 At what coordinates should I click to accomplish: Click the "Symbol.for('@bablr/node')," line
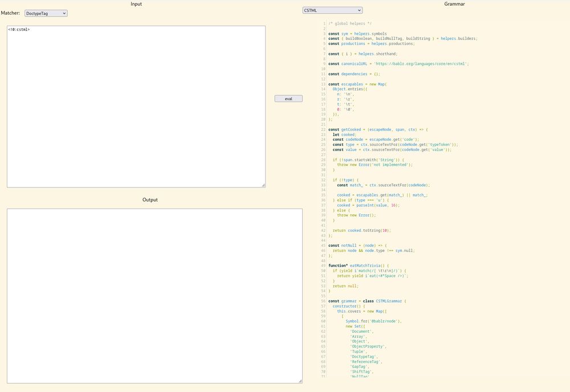(x=374, y=321)
